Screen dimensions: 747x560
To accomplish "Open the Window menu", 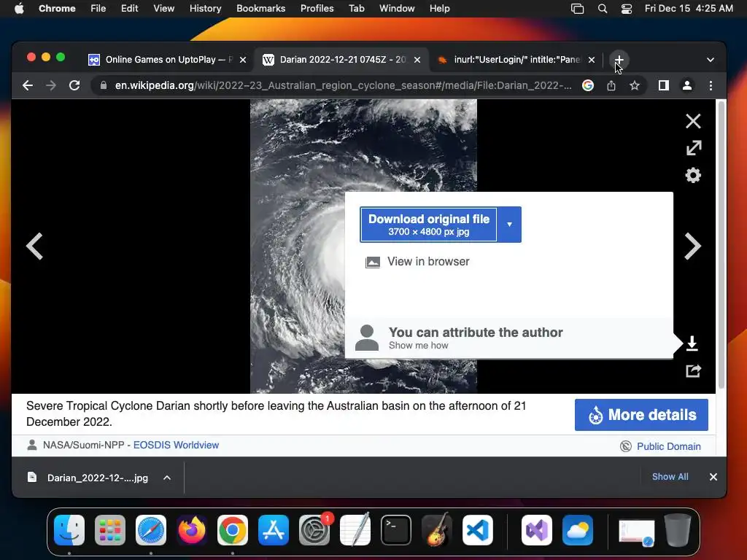I will pyautogui.click(x=397, y=9).
